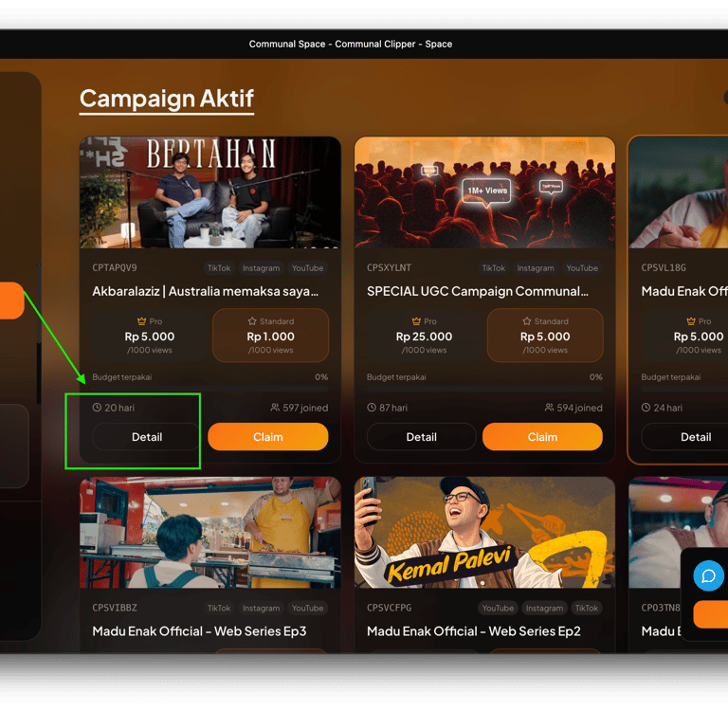Screen dimensions: 728x711
Task: Click the people icon beside 597 joined
Action: 275,408
